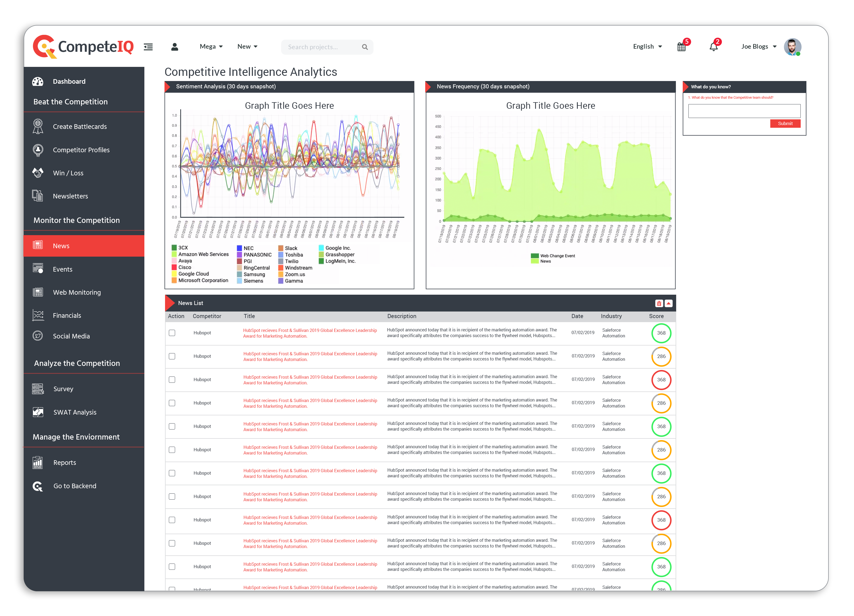This screenshot has height=616, width=854.
Task: Click the Financials chart icon
Action: [x=38, y=315]
